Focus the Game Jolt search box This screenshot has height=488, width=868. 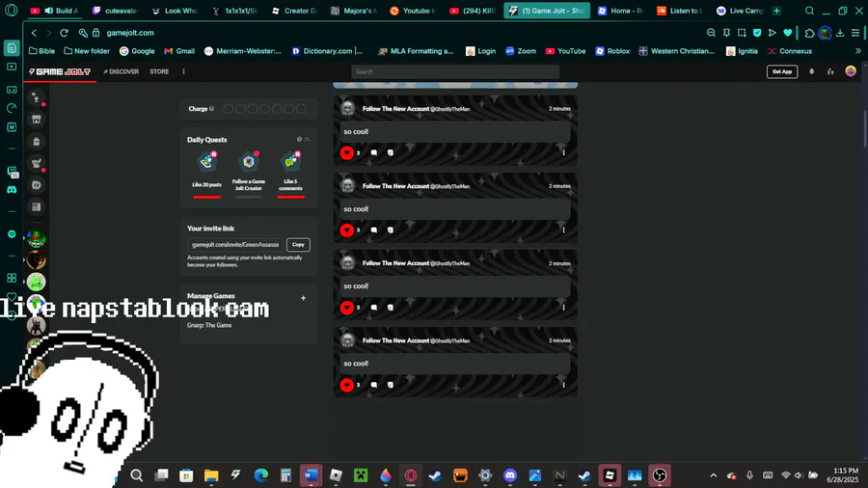(455, 71)
